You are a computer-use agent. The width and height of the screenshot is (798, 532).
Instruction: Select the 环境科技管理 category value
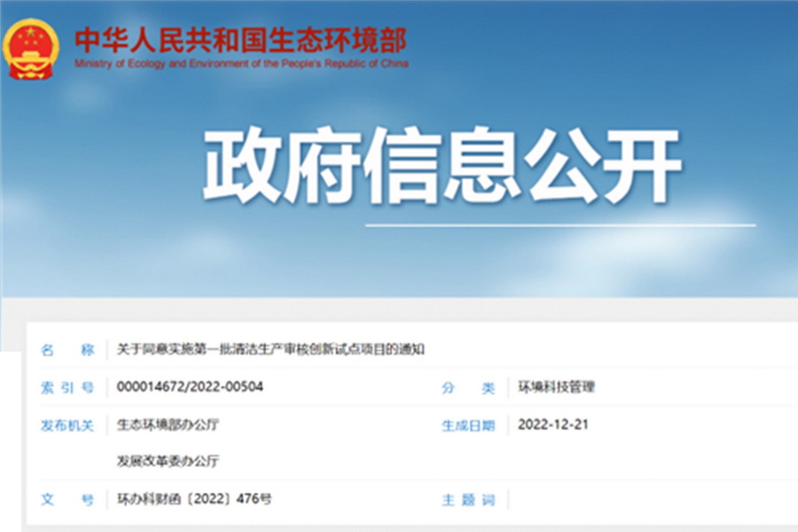click(x=557, y=387)
